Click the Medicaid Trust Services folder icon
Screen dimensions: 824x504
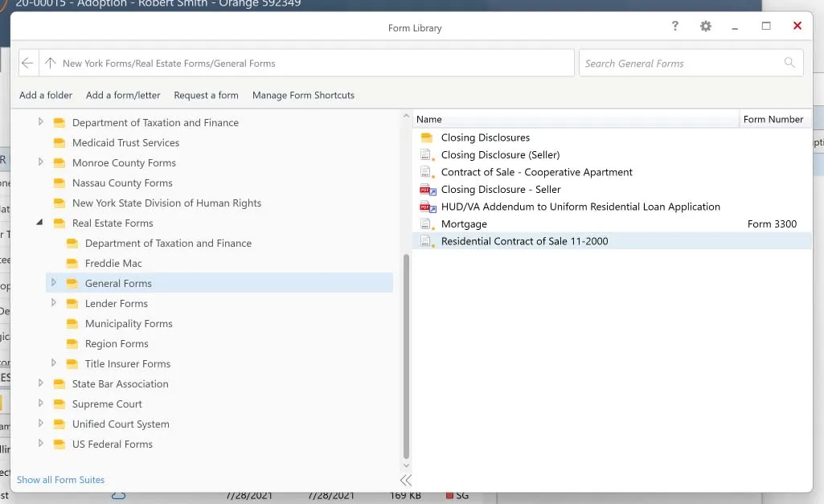pyautogui.click(x=59, y=143)
